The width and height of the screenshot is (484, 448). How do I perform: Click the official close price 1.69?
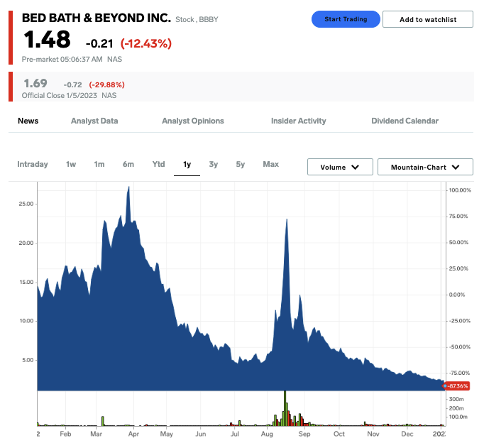35,83
